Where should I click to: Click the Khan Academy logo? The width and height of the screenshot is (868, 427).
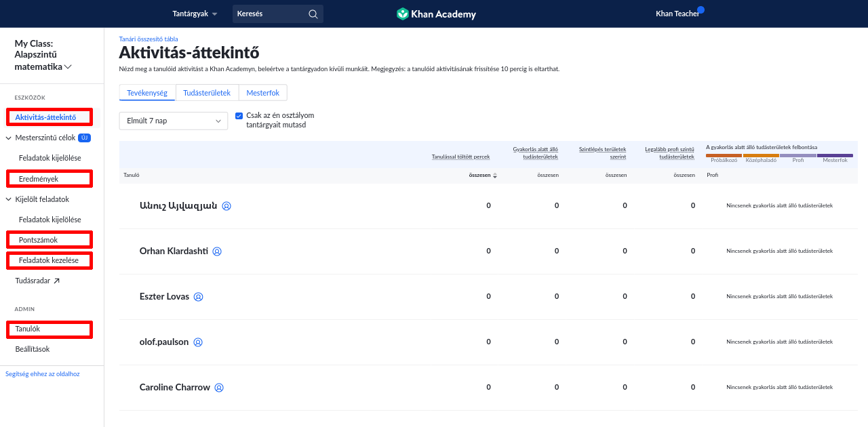point(436,14)
